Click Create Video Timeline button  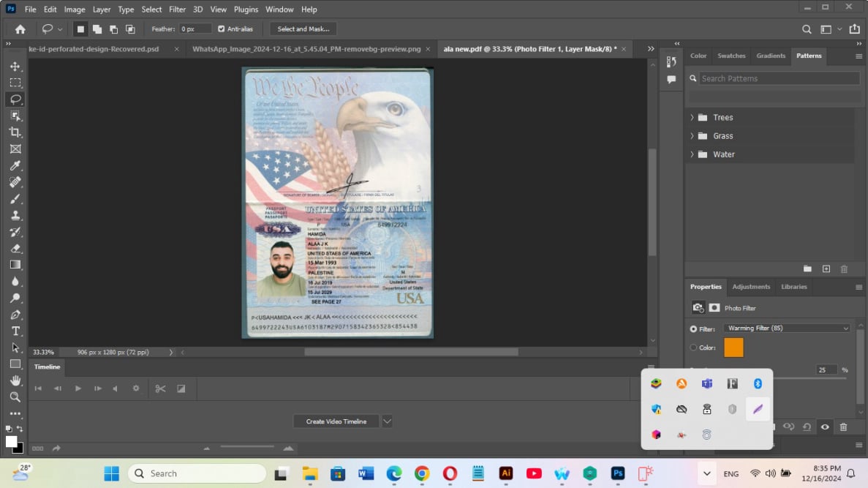coord(336,421)
